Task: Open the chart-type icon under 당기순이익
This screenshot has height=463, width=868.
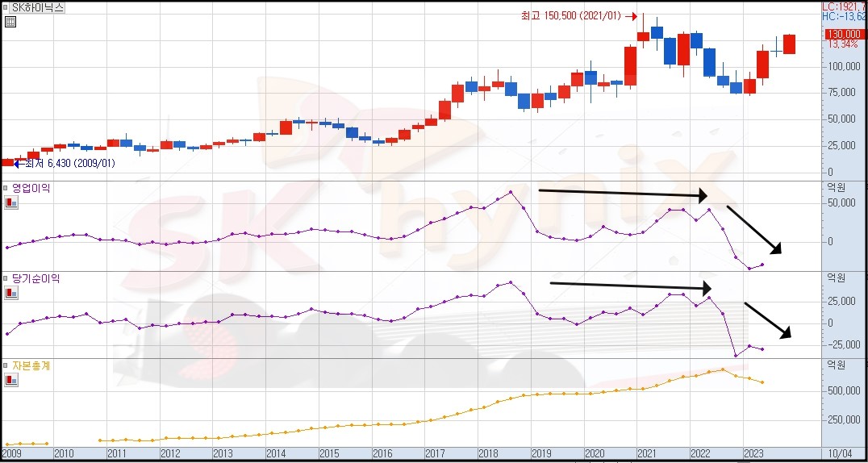Action: click(x=10, y=293)
